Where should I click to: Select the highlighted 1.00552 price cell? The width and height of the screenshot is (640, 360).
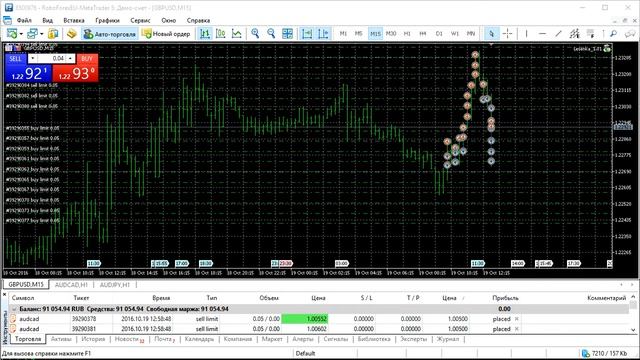[x=305, y=319]
